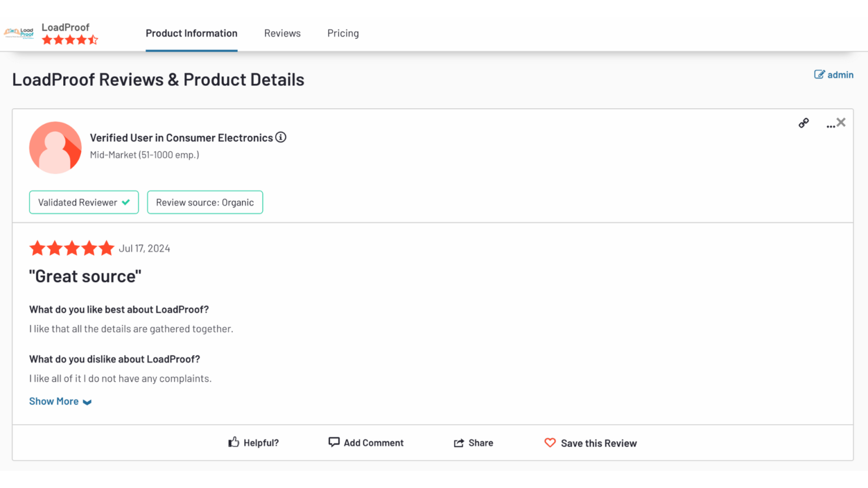Open the three-dot more options menu
Screen dimensions: 868x488
[x=830, y=127]
